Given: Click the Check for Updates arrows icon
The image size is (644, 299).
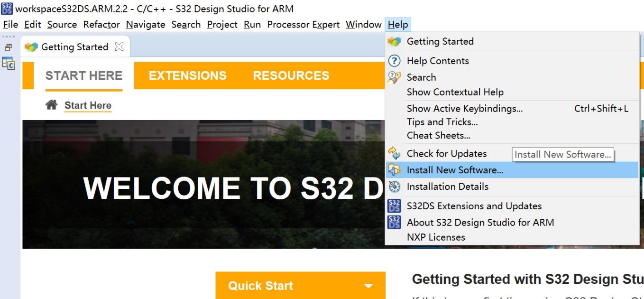Looking at the screenshot, I should pyautogui.click(x=395, y=153).
